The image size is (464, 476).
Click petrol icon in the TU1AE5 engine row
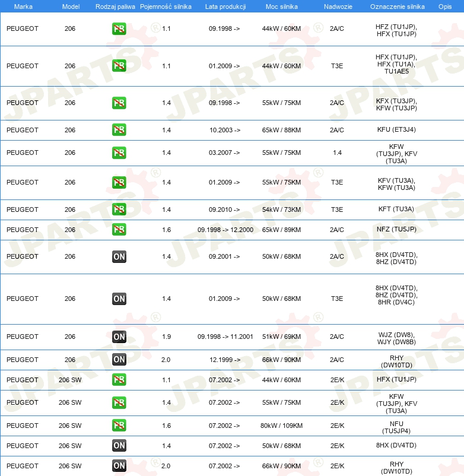click(119, 66)
